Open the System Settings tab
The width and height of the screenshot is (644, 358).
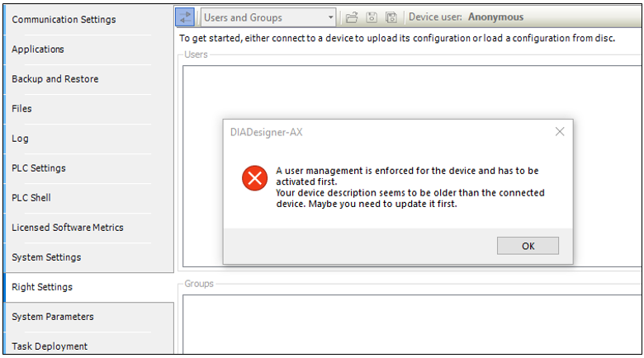[x=46, y=257]
